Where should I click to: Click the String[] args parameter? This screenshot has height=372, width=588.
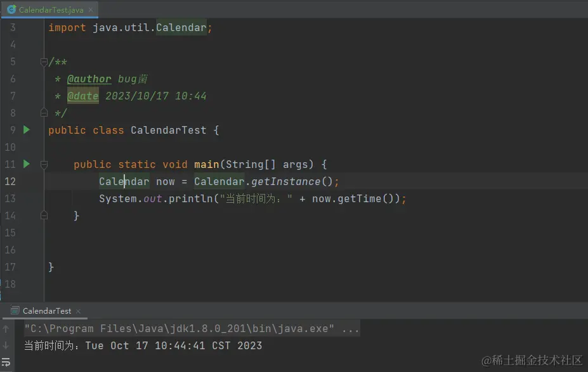coord(269,165)
